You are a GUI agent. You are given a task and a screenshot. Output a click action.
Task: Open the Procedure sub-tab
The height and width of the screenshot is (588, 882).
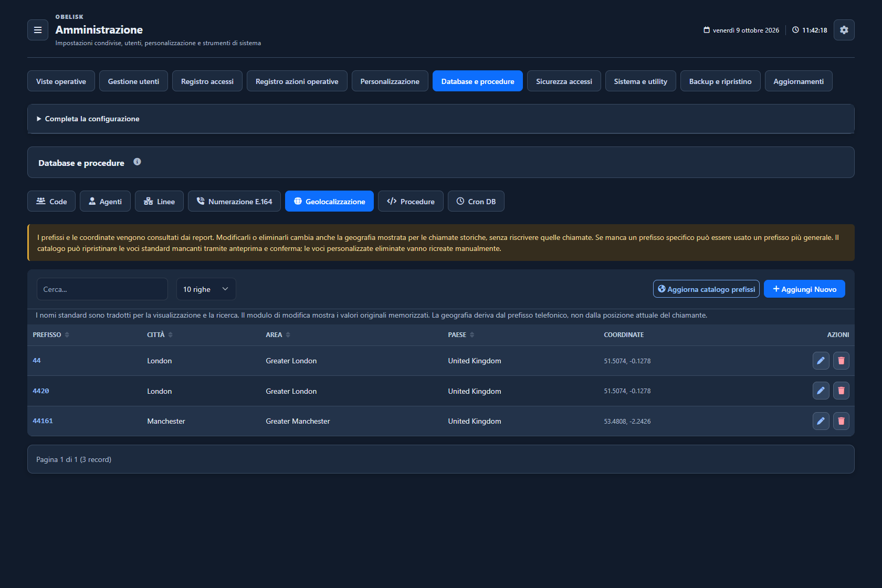(x=411, y=201)
